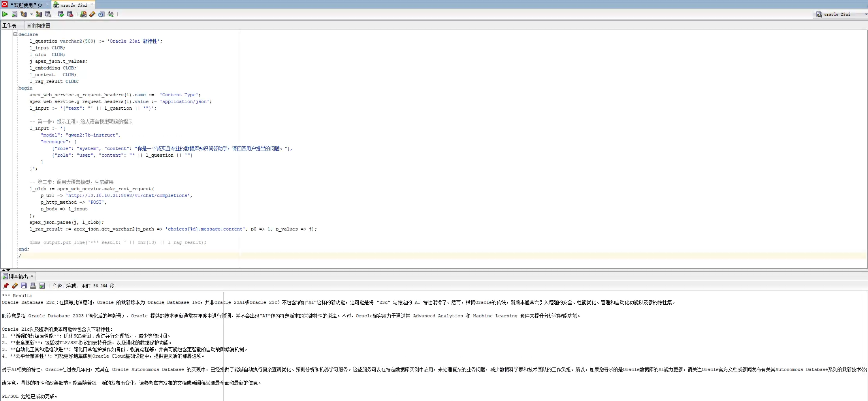868x401 pixels.
Task: Pin the script output panel
Action: pos(6,286)
